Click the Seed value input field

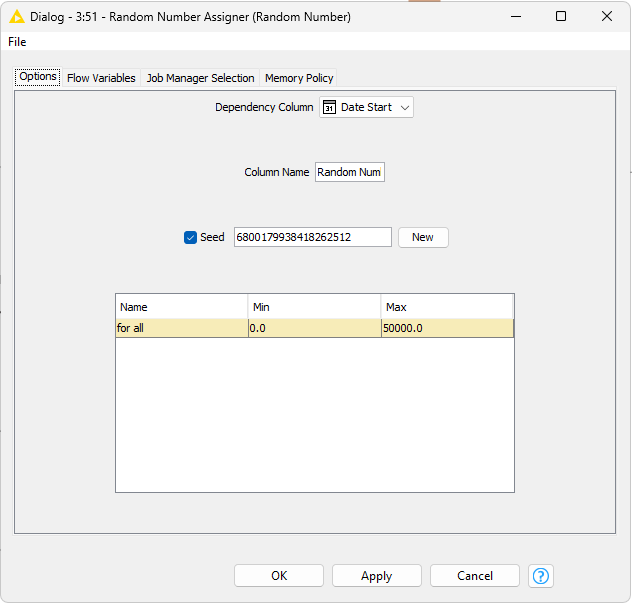(x=312, y=237)
